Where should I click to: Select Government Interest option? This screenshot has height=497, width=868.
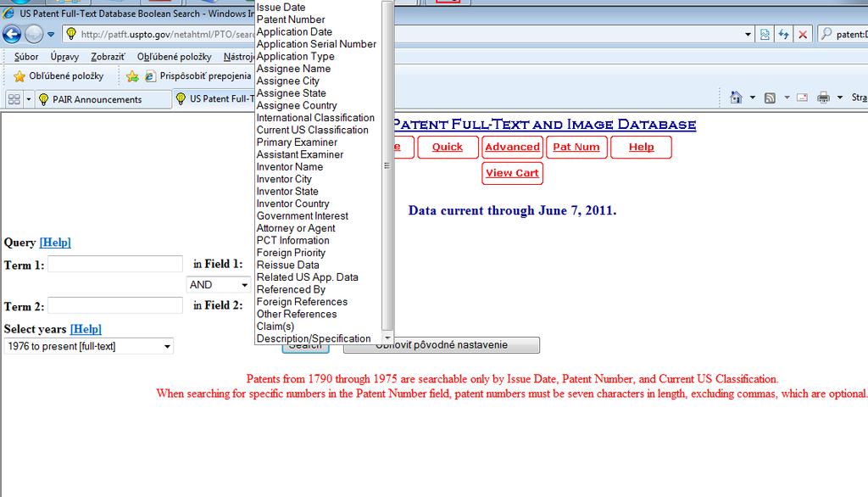[303, 215]
